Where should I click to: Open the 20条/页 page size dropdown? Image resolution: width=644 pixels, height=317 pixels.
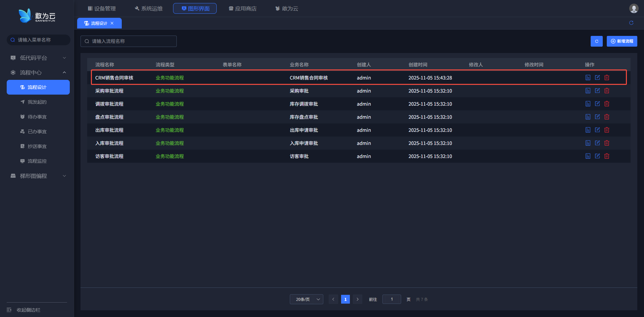(306, 299)
